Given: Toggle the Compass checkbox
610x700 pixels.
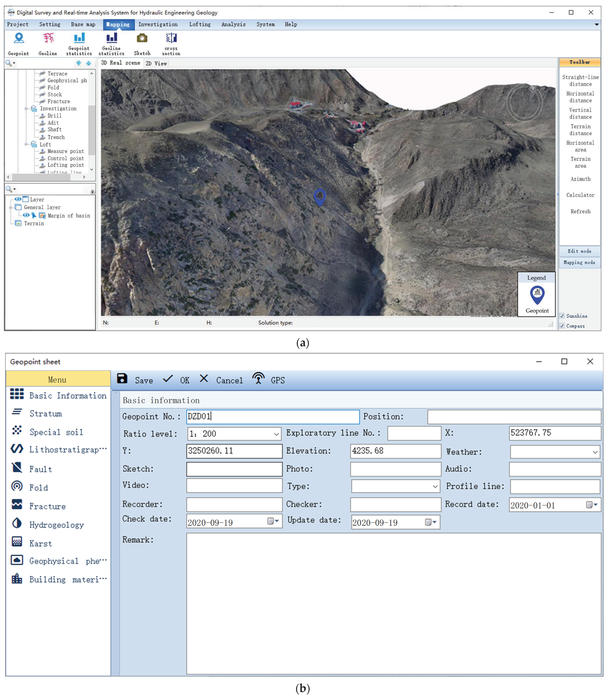Looking at the screenshot, I should (x=562, y=326).
